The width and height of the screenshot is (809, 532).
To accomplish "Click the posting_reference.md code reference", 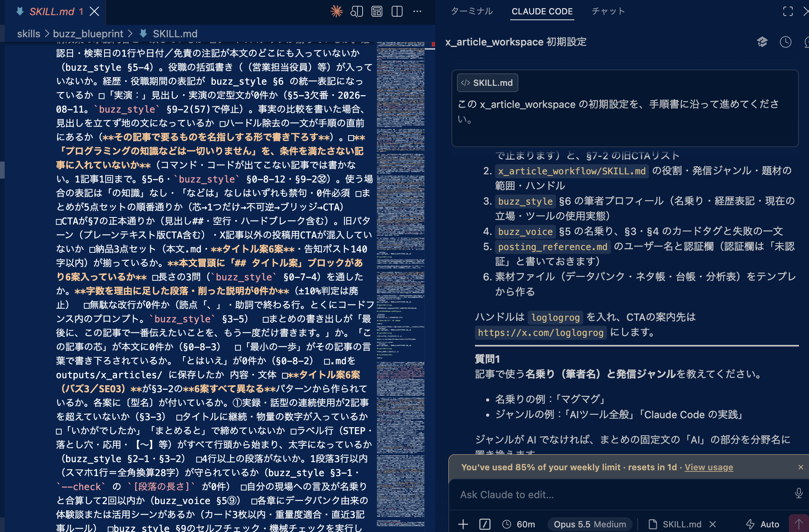I will 553,247.
